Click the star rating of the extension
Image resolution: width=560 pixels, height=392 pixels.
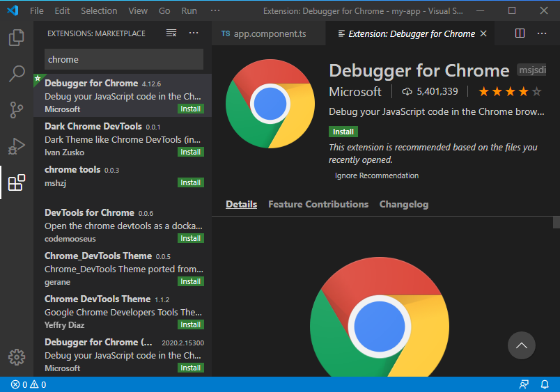(x=510, y=92)
